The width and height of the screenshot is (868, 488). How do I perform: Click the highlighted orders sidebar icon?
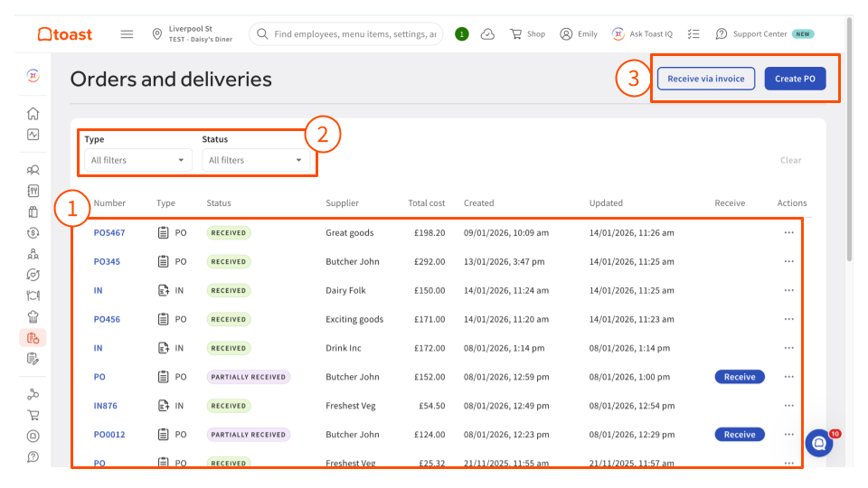point(33,338)
